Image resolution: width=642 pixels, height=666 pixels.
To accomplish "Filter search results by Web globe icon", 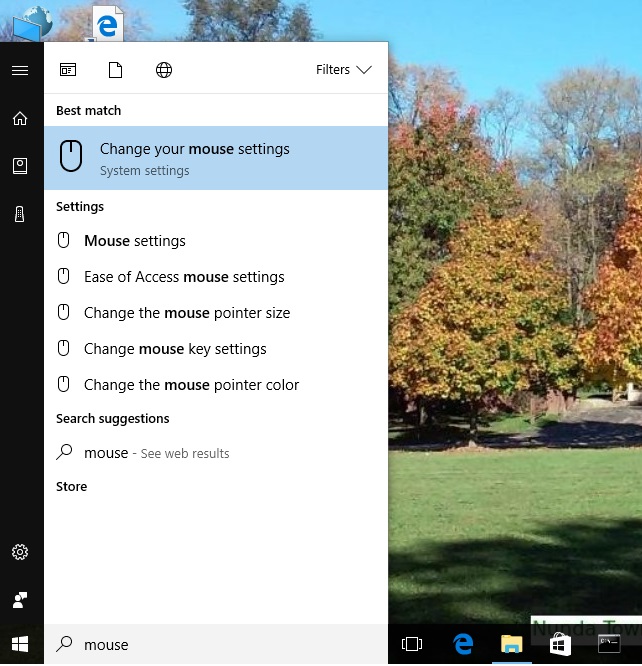I will pos(164,70).
